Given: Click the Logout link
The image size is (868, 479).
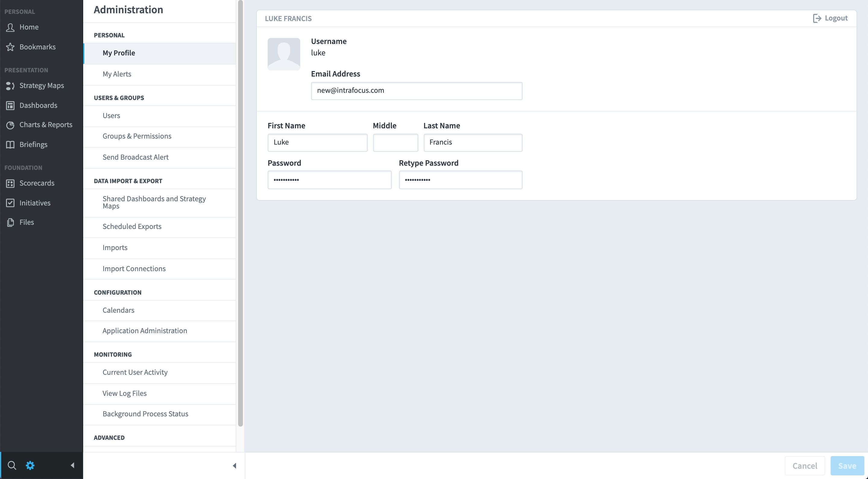Looking at the screenshot, I should (830, 18).
